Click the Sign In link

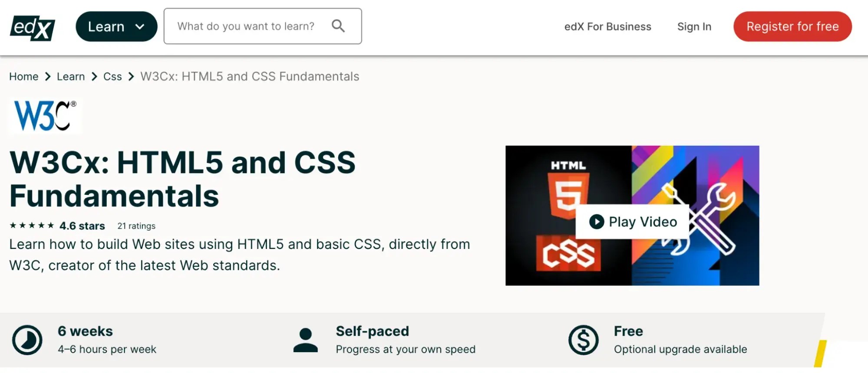tap(694, 26)
